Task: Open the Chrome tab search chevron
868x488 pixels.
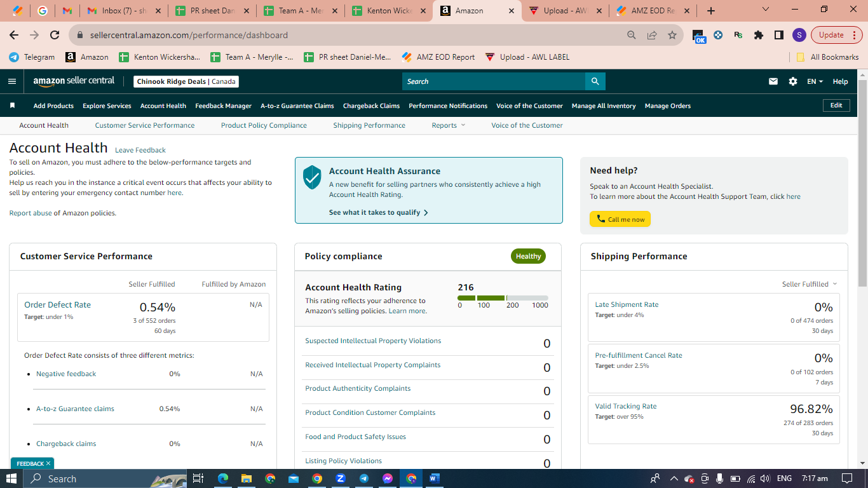Action: (x=766, y=10)
